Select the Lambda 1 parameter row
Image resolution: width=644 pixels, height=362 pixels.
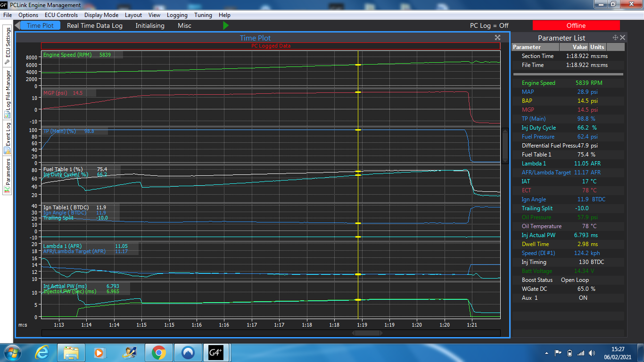pyautogui.click(x=568, y=164)
